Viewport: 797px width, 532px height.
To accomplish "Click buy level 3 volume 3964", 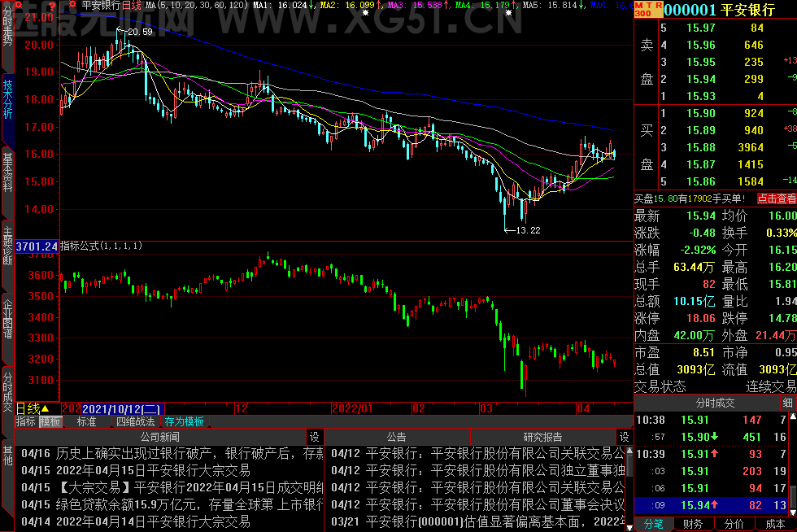I will tap(750, 147).
